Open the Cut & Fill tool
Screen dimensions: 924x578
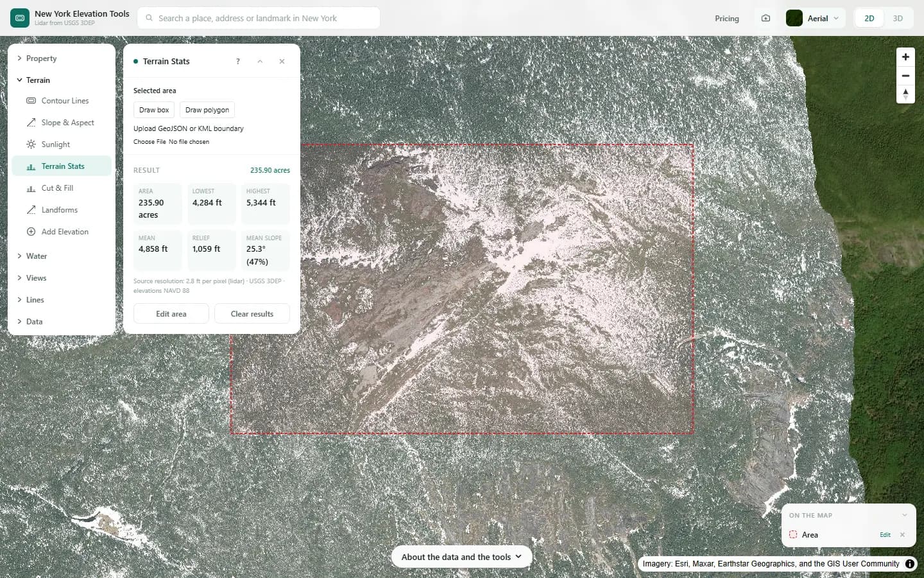62,188
